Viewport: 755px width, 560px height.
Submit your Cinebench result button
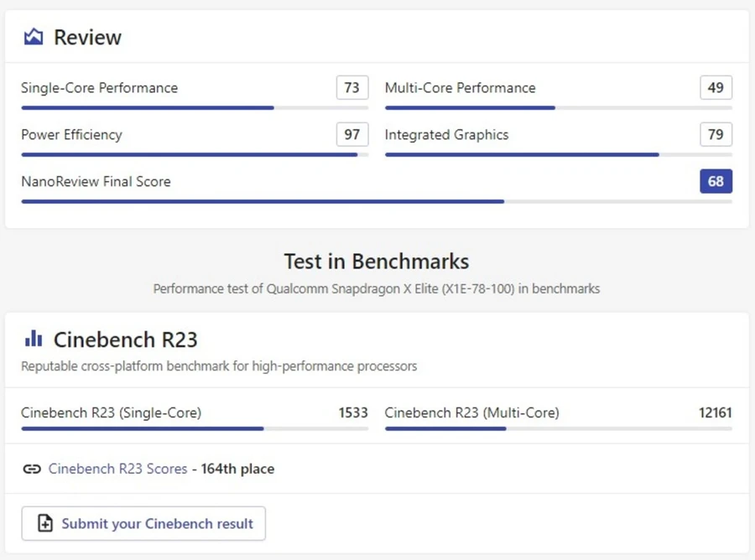pos(143,523)
